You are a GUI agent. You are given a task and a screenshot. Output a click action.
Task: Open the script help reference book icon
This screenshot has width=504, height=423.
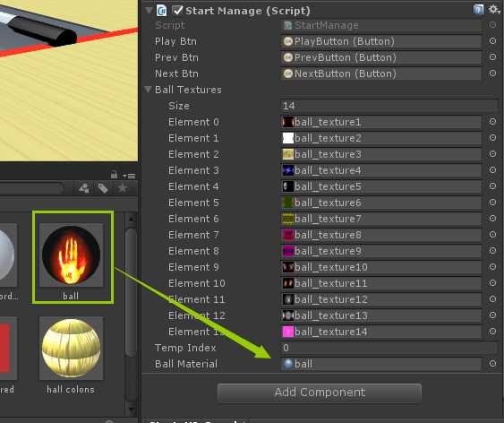click(x=478, y=10)
